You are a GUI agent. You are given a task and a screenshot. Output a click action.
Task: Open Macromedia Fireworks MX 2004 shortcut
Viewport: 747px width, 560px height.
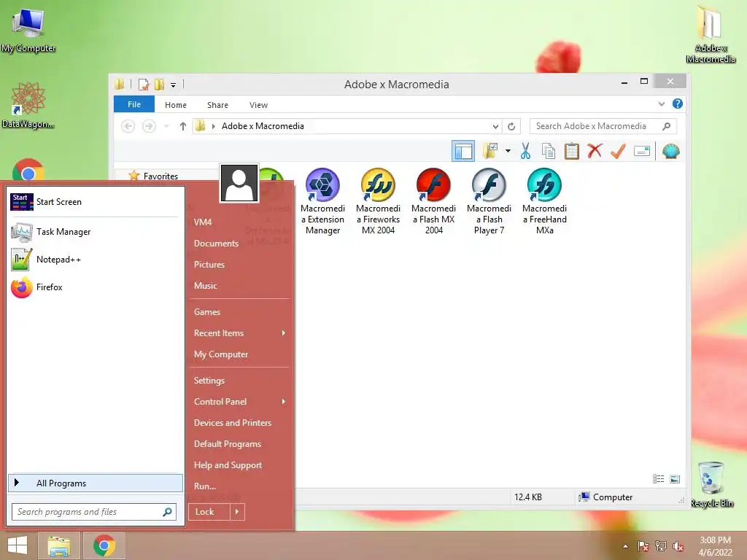[378, 201]
